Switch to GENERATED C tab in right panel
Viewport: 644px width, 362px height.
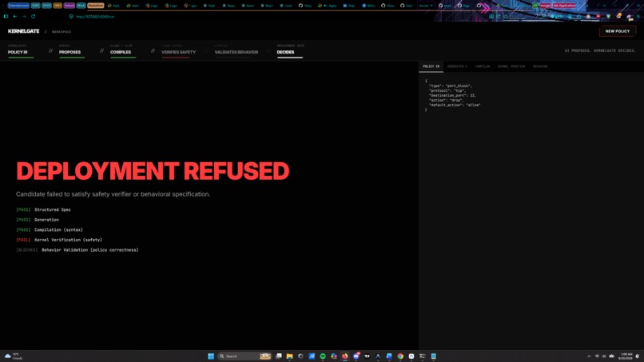pos(457,66)
